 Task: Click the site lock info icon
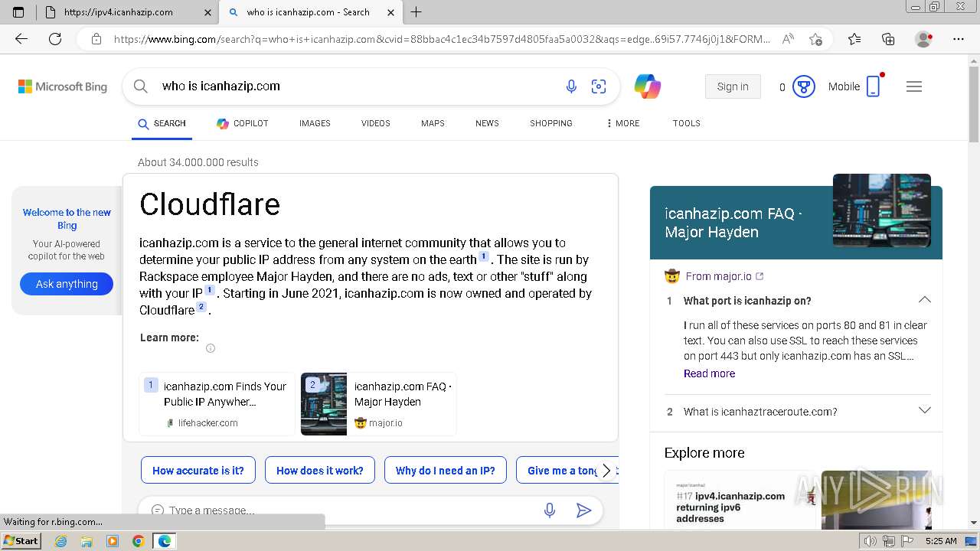pyautogui.click(x=96, y=39)
